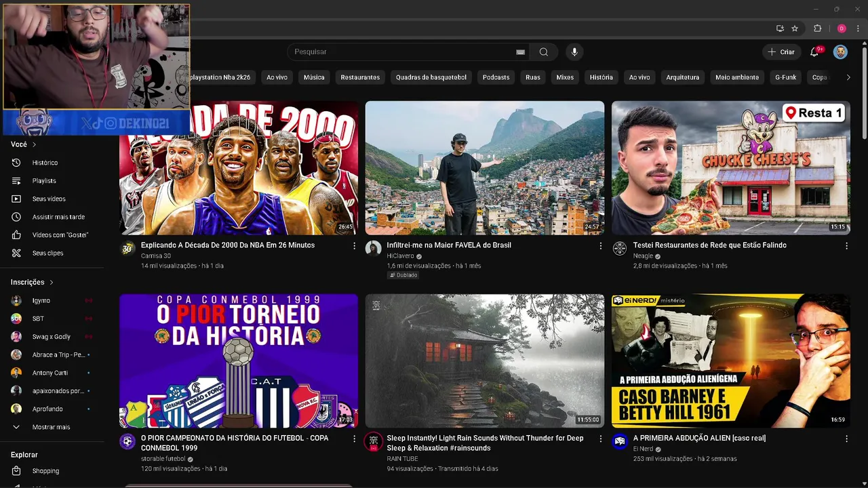Screen dimensions: 868x488
Task: Open Neagle channel avatar
Action: (x=620, y=249)
